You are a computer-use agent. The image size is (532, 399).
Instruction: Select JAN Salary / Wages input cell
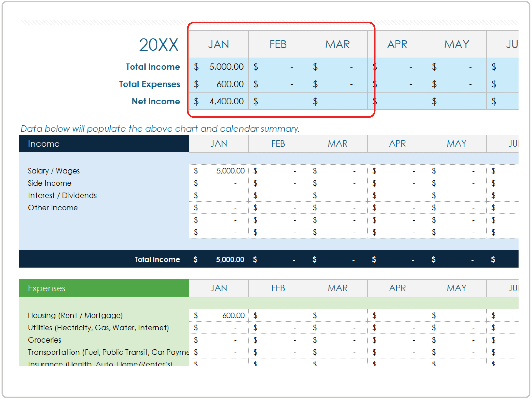(x=218, y=171)
